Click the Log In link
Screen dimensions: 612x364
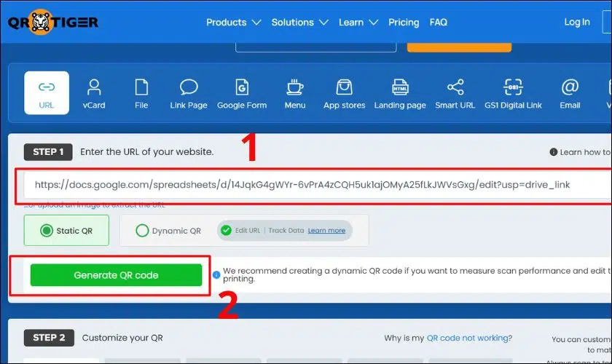click(x=577, y=22)
